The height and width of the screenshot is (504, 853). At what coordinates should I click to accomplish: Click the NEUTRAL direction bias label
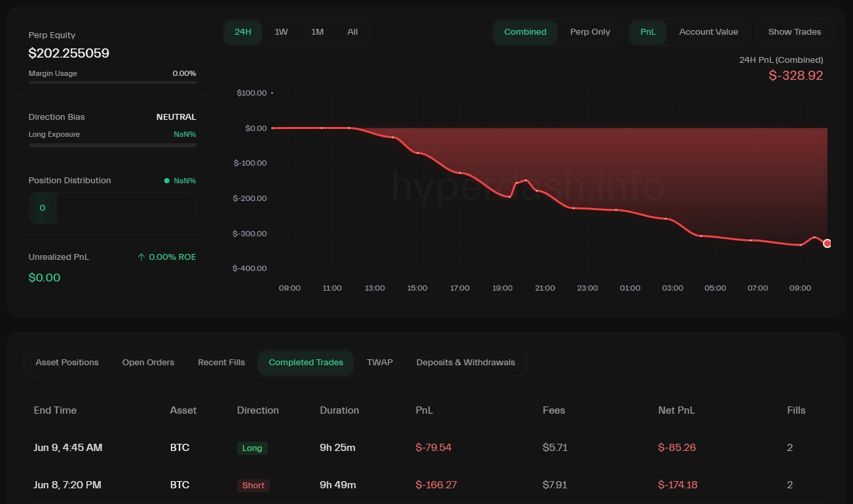[x=176, y=117]
